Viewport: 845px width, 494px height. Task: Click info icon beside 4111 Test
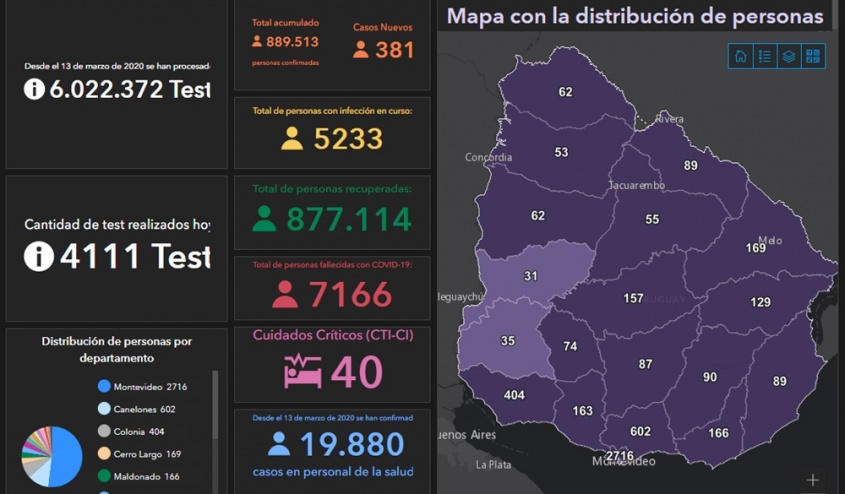38,257
